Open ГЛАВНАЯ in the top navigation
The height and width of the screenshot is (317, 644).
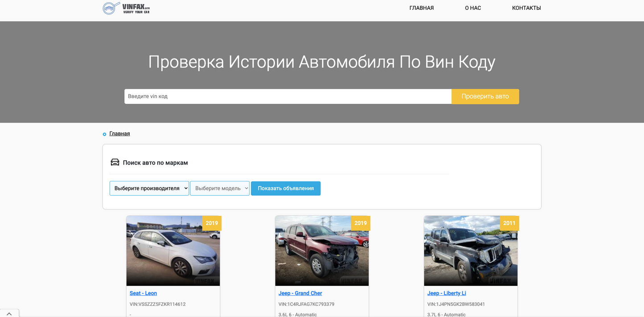tap(421, 8)
